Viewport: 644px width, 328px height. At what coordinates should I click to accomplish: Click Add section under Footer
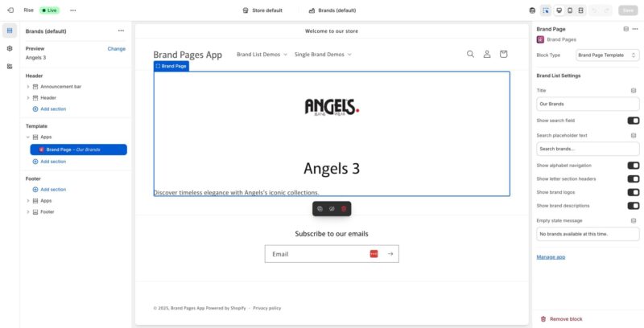(49, 190)
